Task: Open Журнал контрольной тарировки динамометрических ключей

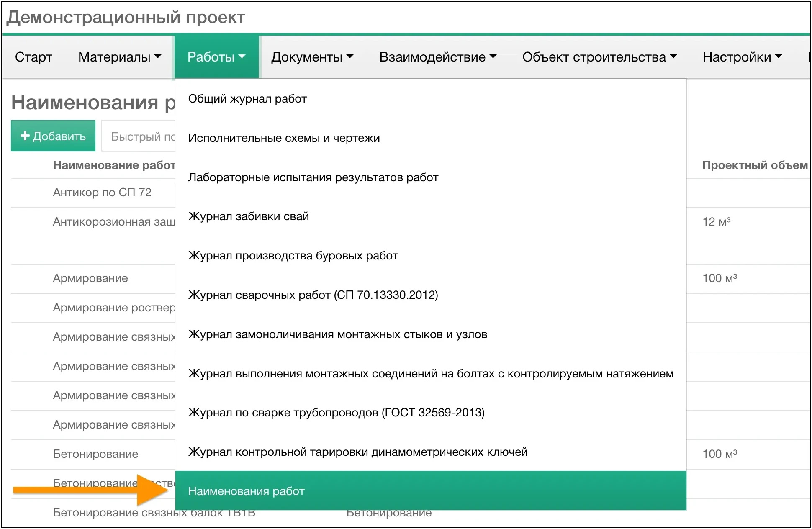Action: coord(358,452)
